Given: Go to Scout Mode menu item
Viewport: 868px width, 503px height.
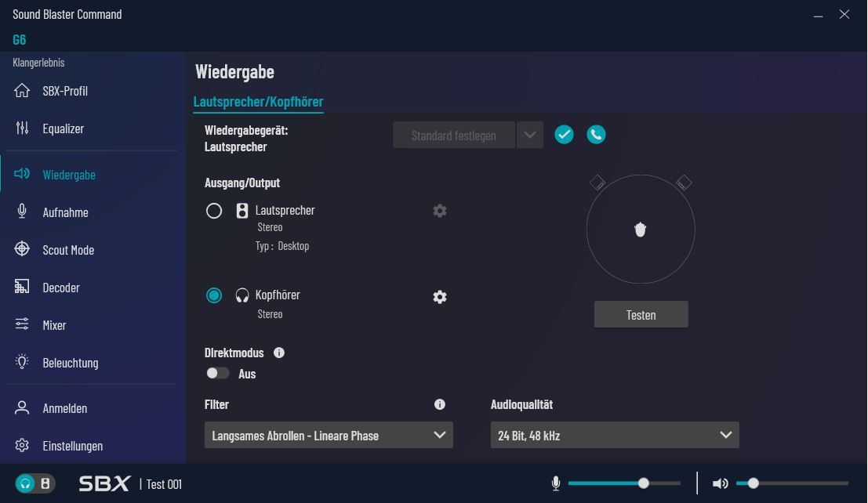Looking at the screenshot, I should (68, 250).
